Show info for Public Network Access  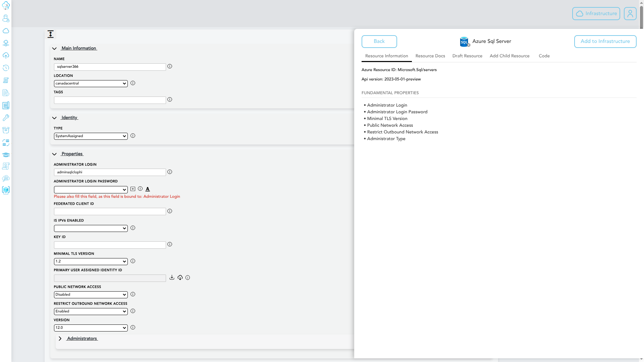coord(133,294)
